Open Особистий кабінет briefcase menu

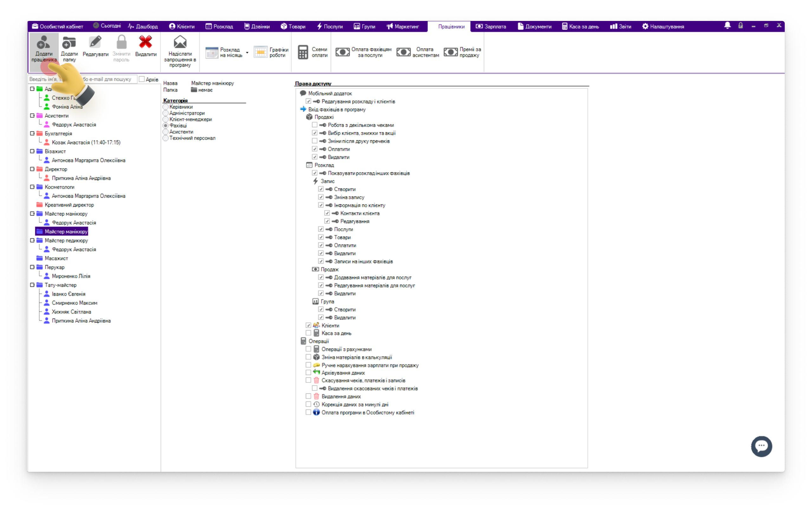[x=57, y=27]
